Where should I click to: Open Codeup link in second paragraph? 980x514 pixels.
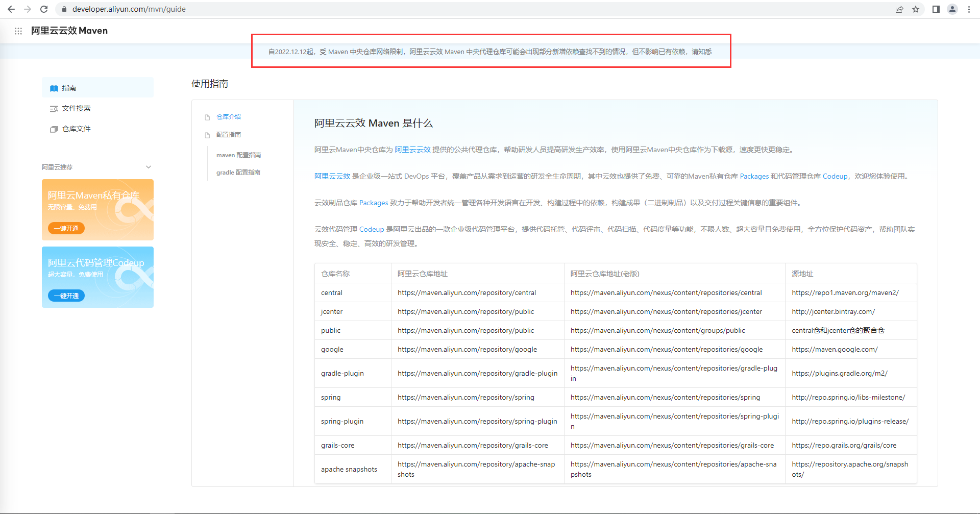tap(835, 176)
